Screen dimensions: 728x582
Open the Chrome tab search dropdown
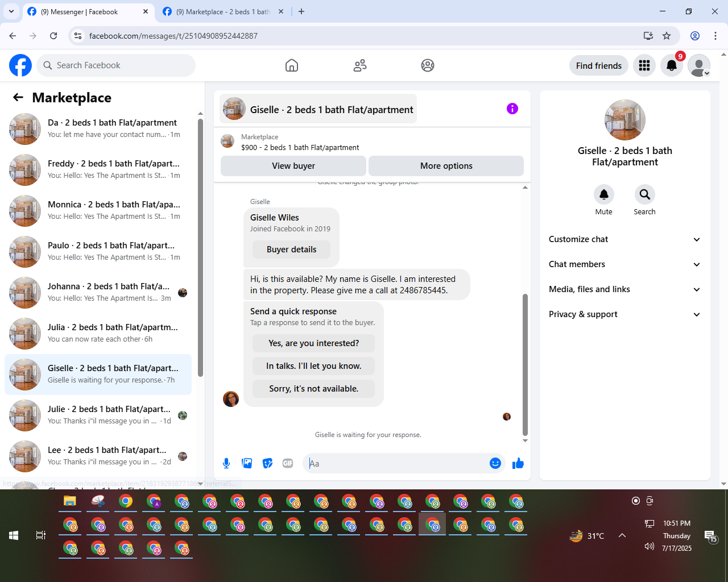[x=11, y=11]
